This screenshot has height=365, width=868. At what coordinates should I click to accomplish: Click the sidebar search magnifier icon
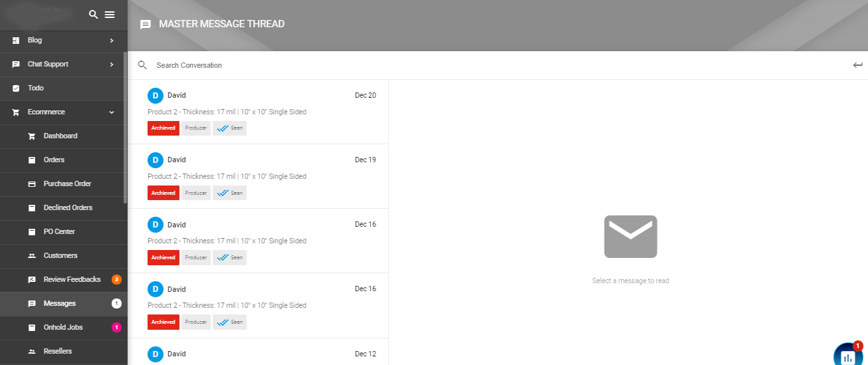[x=93, y=15]
